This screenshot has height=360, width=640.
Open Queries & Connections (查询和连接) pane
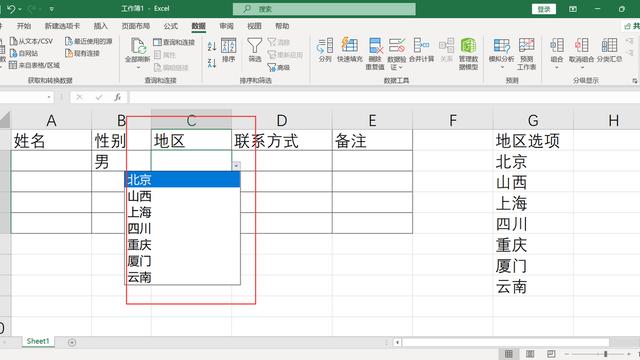click(x=174, y=42)
